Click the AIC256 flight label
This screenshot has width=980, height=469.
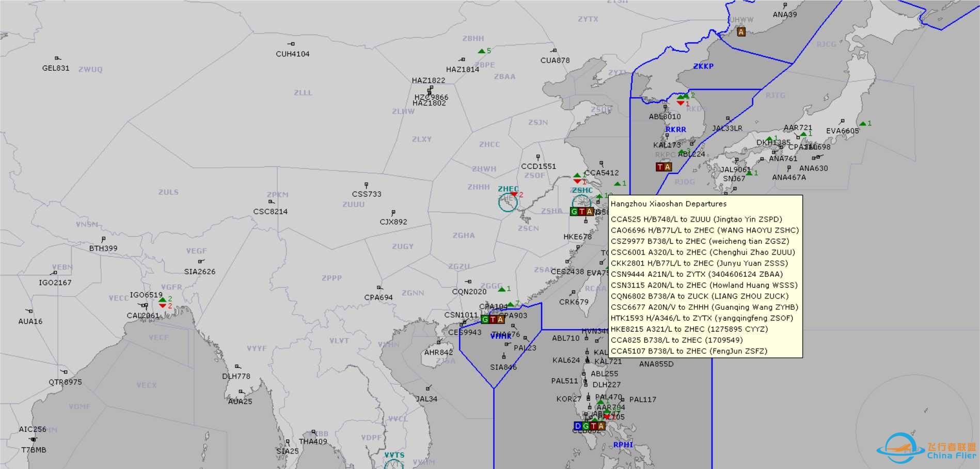33,429
